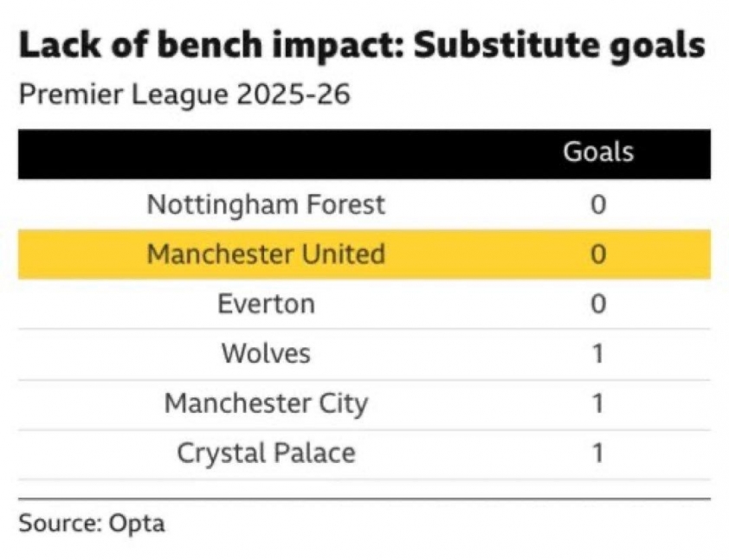The image size is (729, 560).
Task: Click the 'Premier League 2025-26' subtitle
Action: point(184,93)
